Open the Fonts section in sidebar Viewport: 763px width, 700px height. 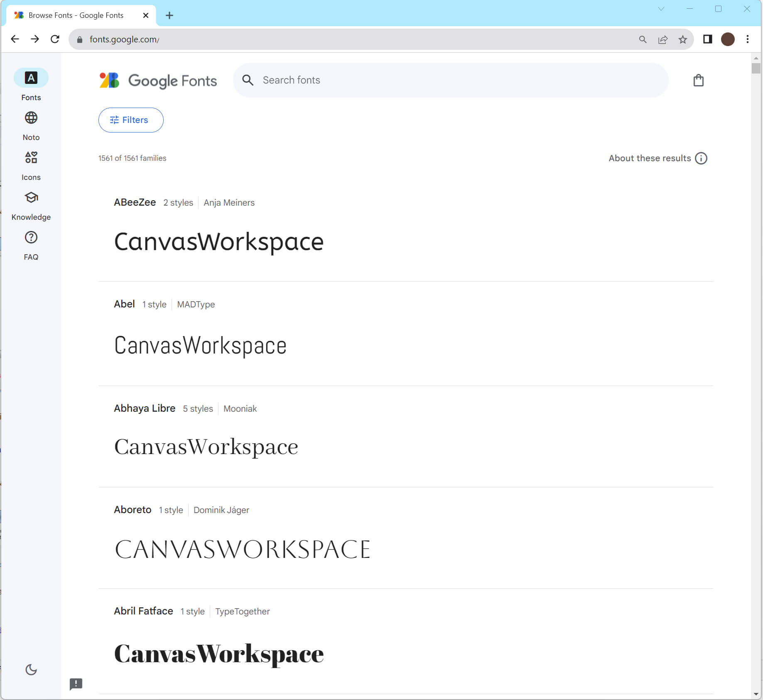pos(31,85)
